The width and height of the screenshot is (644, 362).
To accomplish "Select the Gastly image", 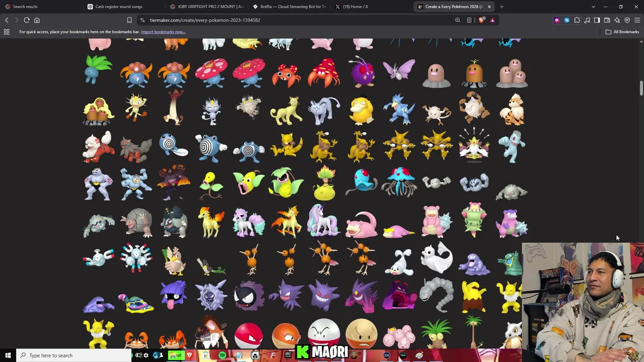I will click(x=249, y=295).
